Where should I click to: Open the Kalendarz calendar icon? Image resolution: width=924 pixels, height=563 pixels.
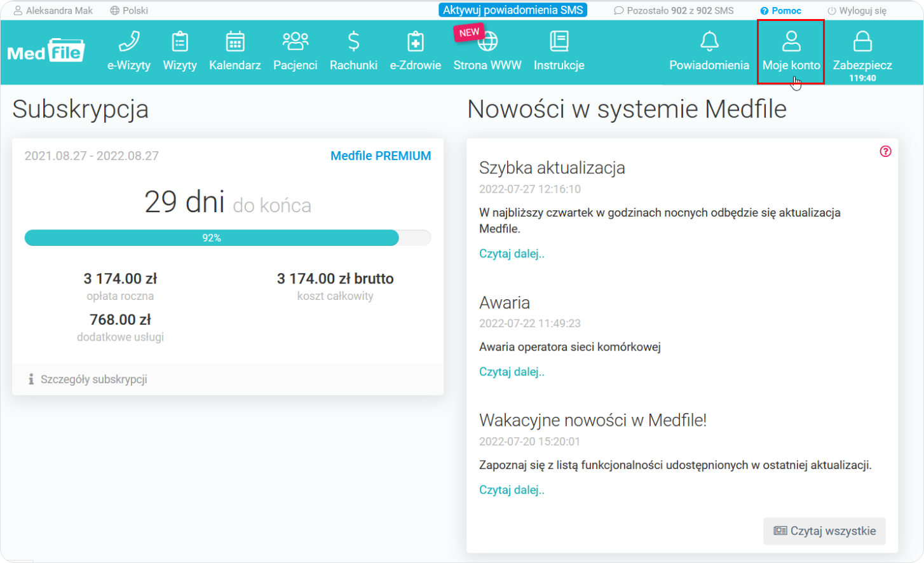(x=235, y=41)
